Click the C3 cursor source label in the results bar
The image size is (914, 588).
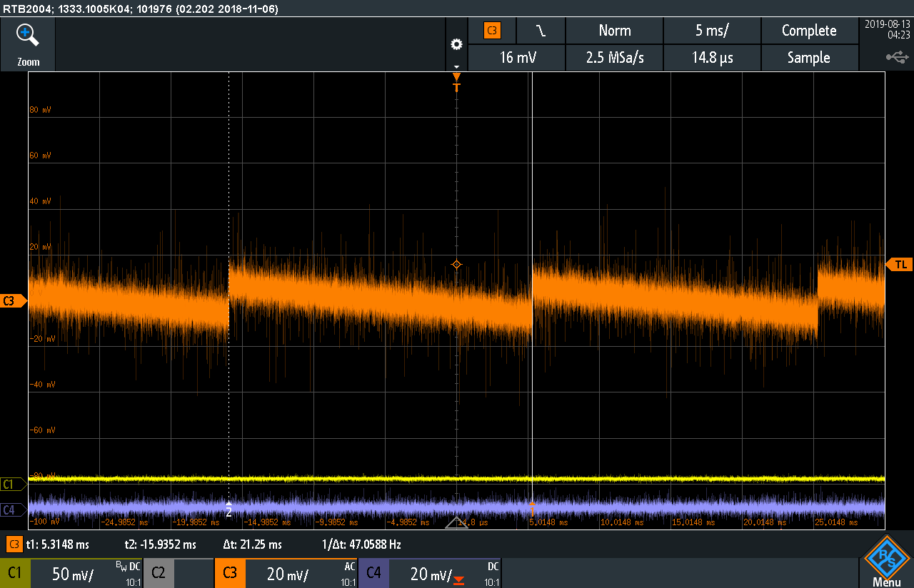point(14,544)
